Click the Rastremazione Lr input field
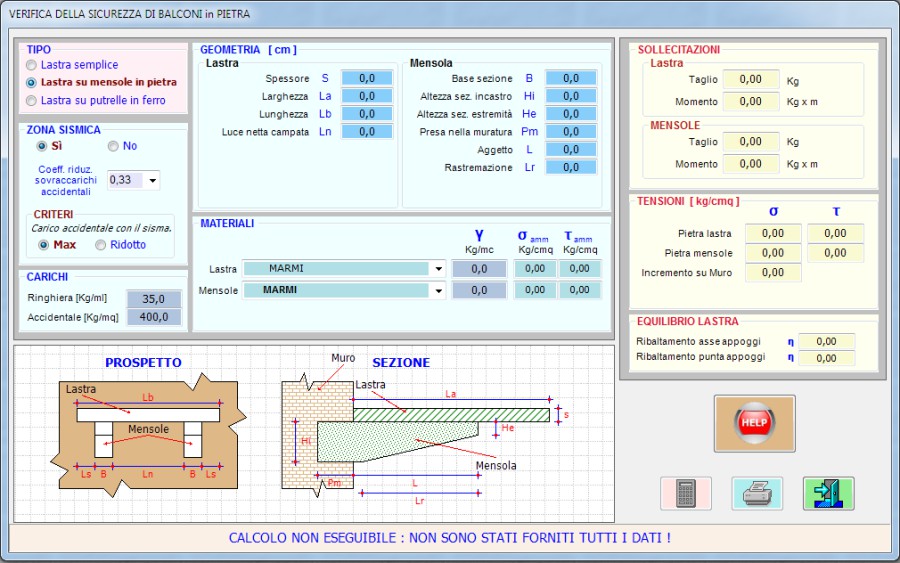The height and width of the screenshot is (563, 900). click(x=571, y=167)
